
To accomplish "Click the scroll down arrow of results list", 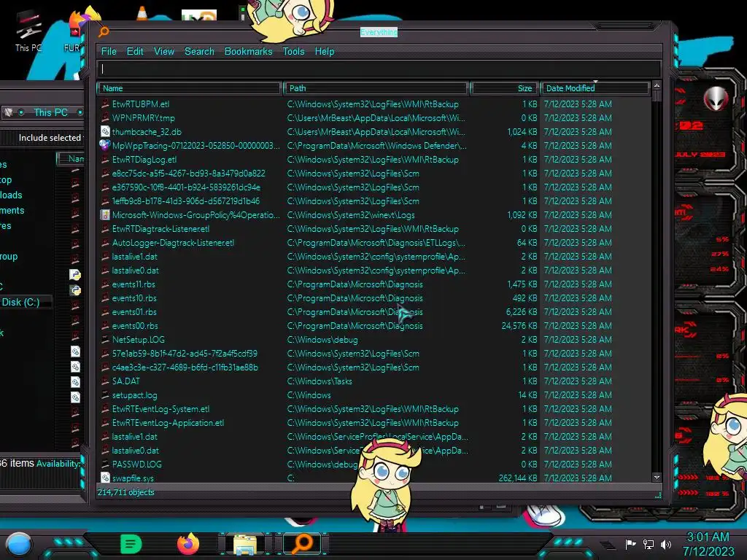I will click(657, 477).
